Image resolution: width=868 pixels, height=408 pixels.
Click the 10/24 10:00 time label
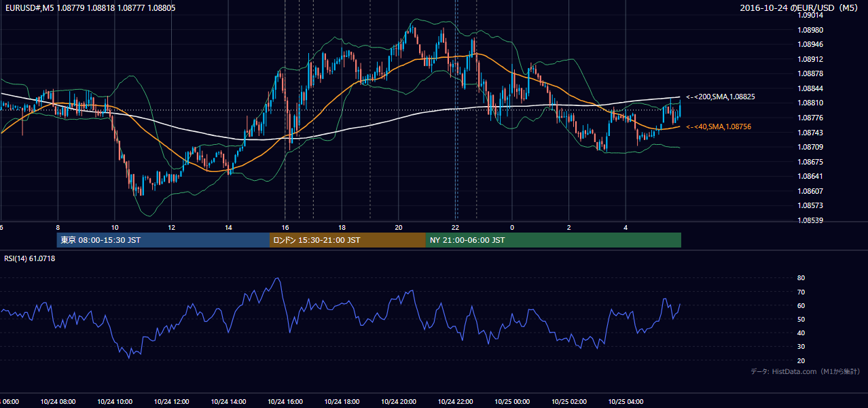115,402
